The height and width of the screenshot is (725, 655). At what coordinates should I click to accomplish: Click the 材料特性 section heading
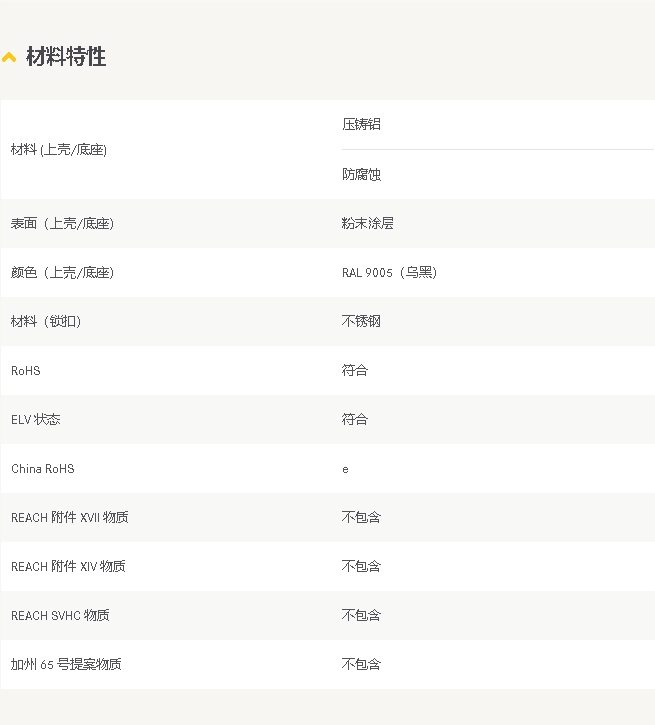tap(66, 56)
